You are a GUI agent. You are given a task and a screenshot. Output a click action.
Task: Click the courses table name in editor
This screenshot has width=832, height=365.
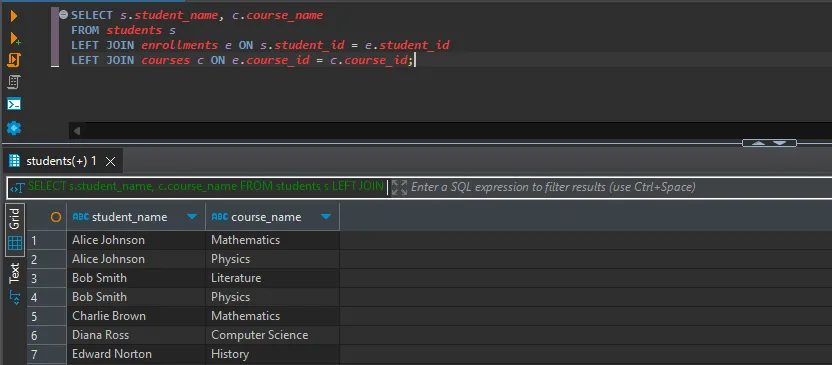coord(165,60)
